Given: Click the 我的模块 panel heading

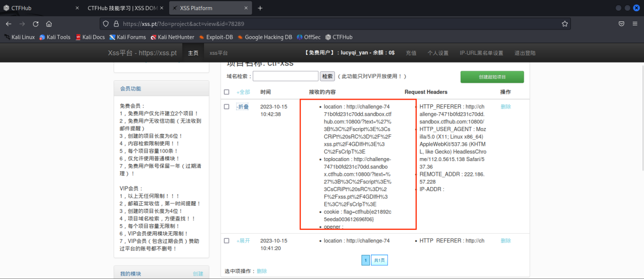Looking at the screenshot, I should [131, 273].
